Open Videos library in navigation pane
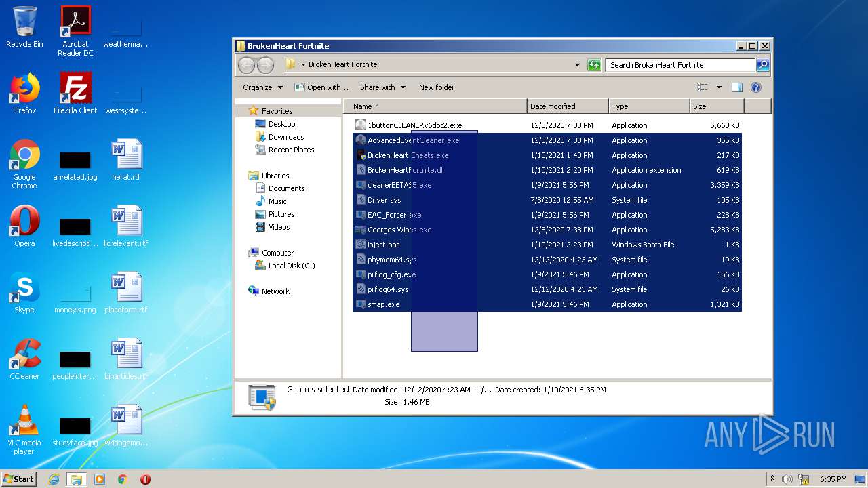 pos(273,227)
